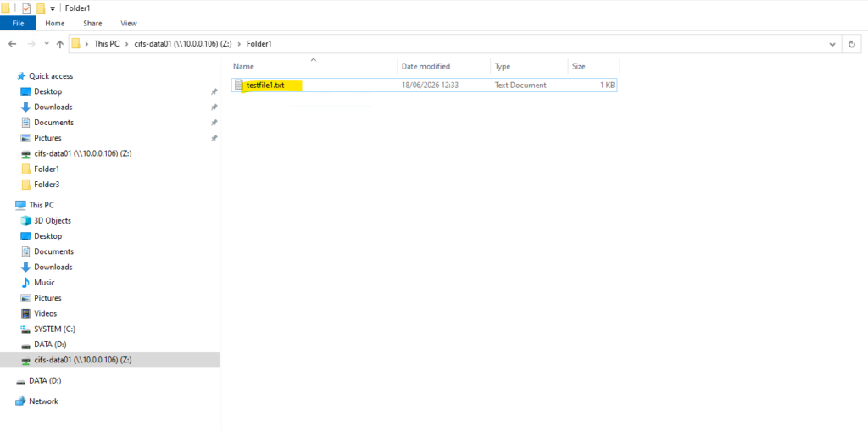Open Documents under Quick access

point(53,122)
